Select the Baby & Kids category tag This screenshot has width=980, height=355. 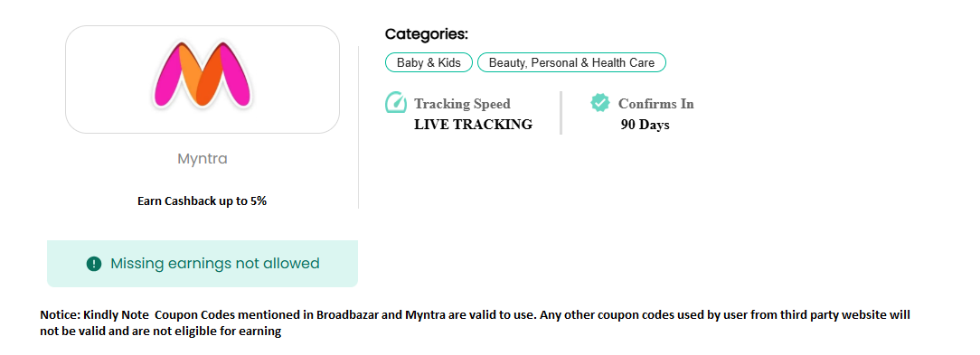click(429, 62)
